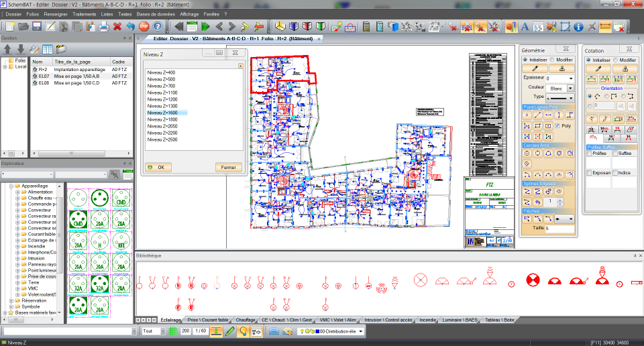Image resolution: width=644 pixels, height=346 pixels.
Task: Select Modifier radio in Géométrie panel
Action: (x=552, y=60)
